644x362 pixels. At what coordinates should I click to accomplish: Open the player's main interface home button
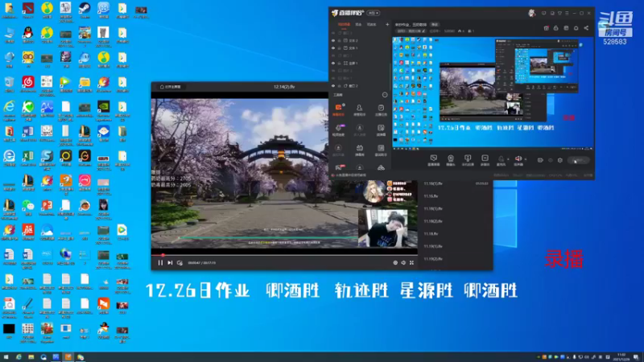171,87
